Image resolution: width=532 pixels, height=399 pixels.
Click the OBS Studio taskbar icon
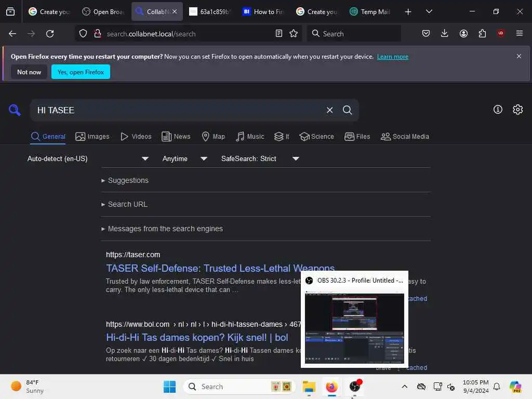click(355, 387)
